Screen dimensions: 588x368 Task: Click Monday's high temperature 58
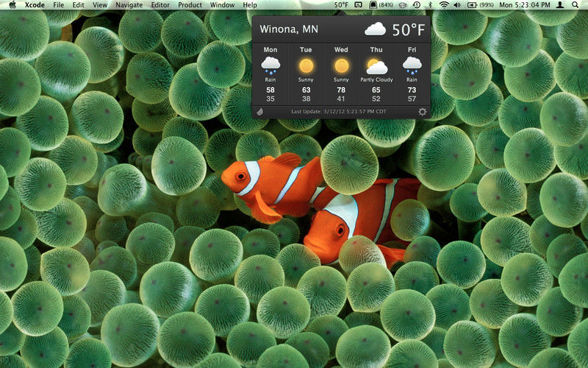270,90
